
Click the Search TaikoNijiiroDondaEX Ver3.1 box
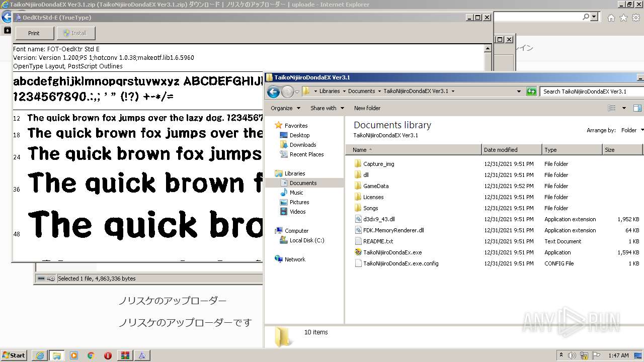(x=592, y=92)
